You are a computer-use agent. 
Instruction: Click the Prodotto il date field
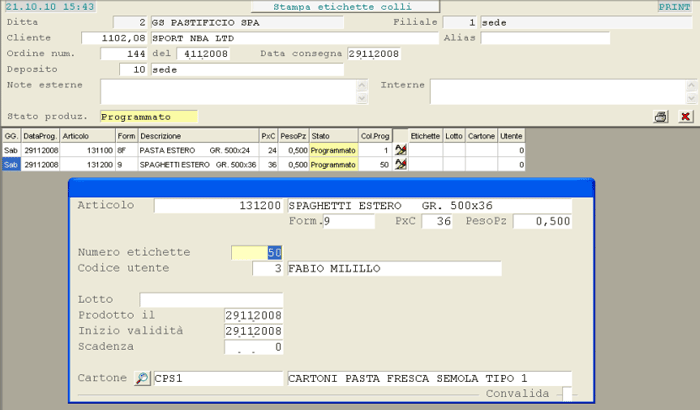[254, 315]
